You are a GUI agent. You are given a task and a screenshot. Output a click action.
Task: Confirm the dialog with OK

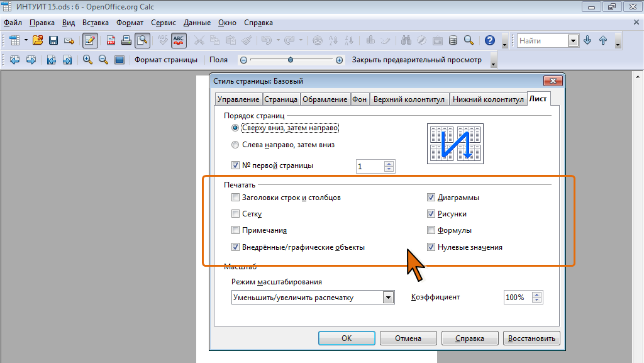click(x=347, y=338)
